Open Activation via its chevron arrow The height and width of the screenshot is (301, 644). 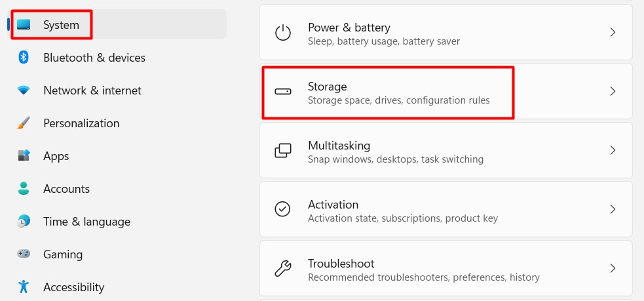tap(613, 210)
